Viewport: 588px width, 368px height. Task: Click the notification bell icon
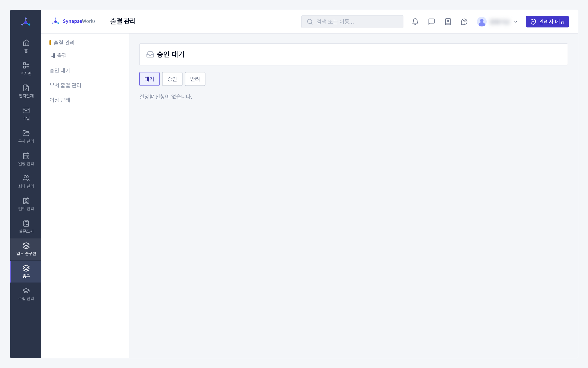pos(415,22)
